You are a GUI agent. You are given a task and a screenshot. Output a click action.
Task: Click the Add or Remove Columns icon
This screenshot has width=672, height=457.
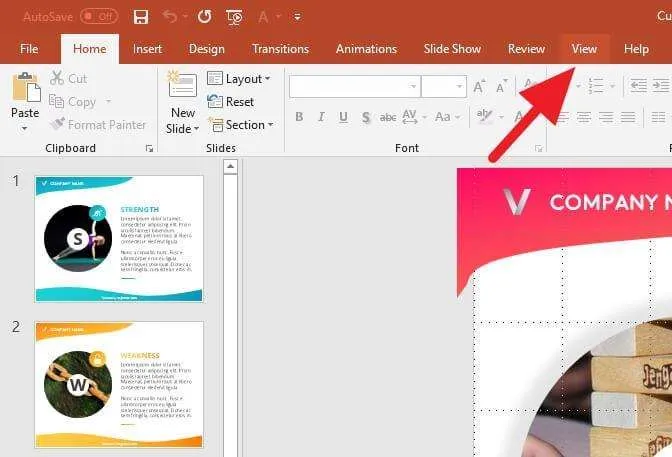(x=658, y=117)
